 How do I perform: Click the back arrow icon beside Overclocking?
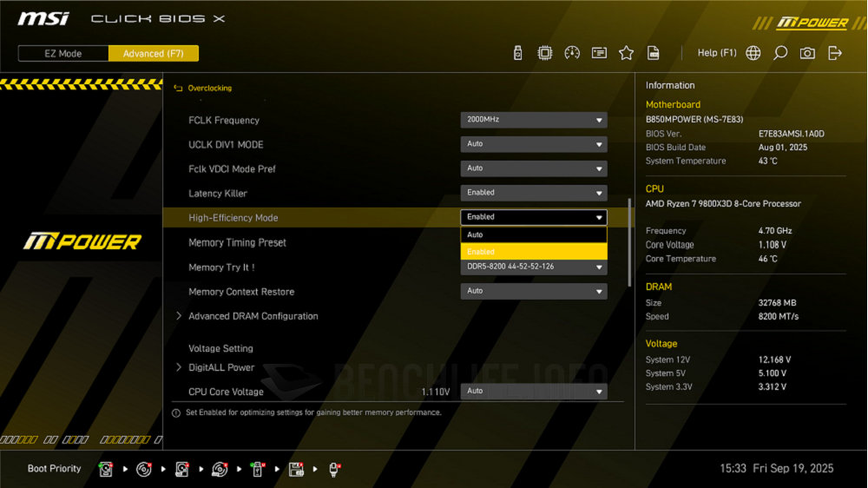178,88
